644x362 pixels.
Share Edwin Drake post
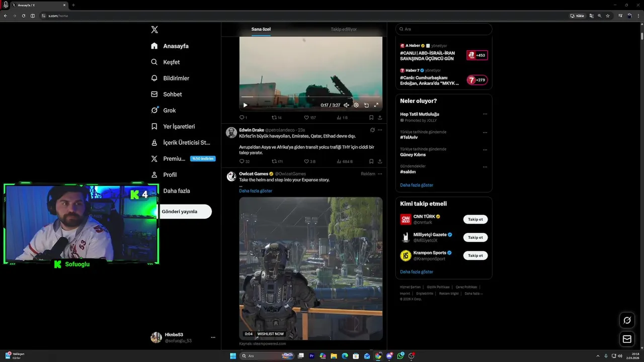(x=380, y=161)
